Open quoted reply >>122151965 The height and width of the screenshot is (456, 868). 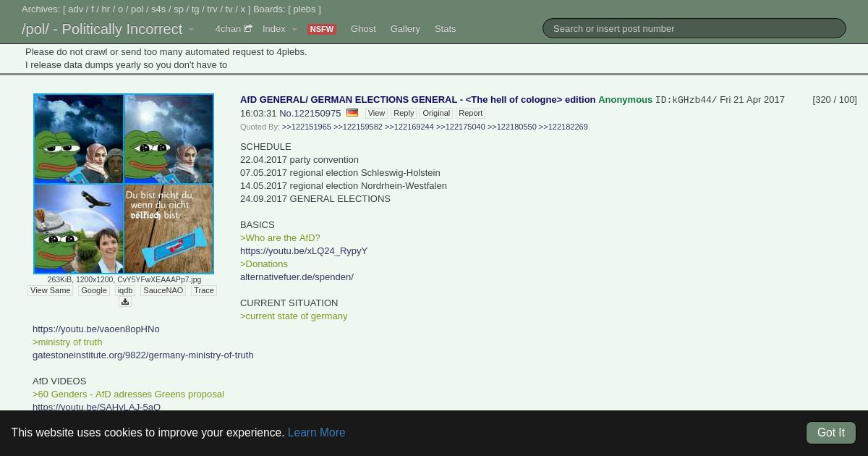tap(307, 127)
